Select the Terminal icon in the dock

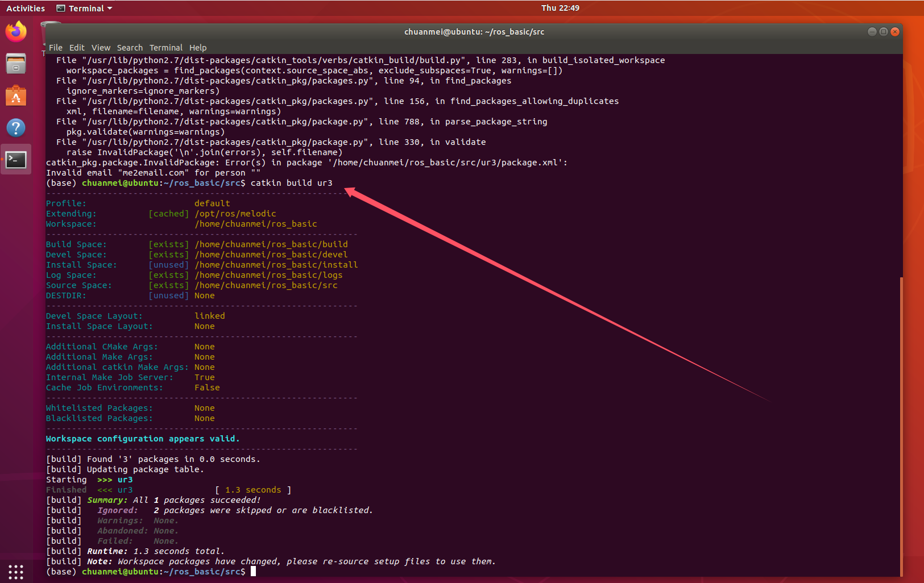pyautogui.click(x=16, y=160)
